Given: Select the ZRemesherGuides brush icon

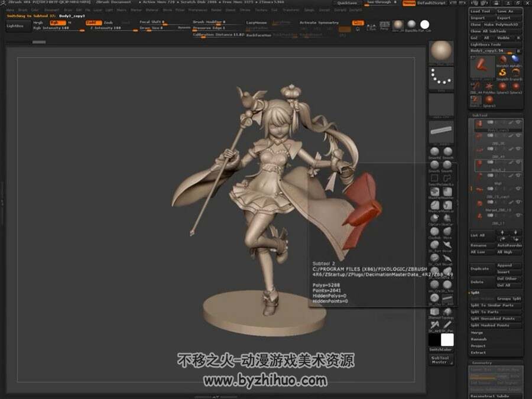Looking at the screenshot, I should (434, 312).
